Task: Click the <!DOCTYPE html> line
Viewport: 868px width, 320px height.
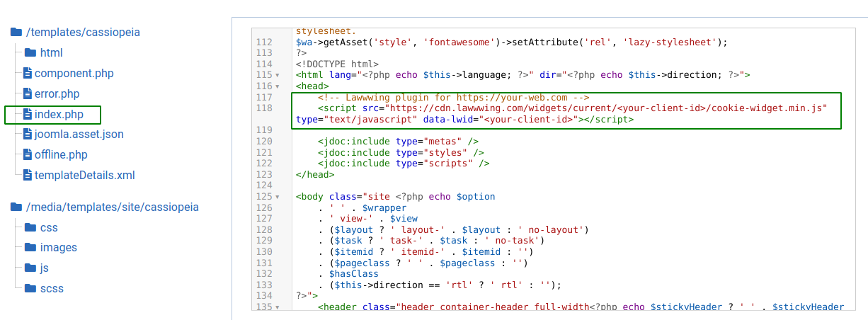Action: (x=337, y=64)
